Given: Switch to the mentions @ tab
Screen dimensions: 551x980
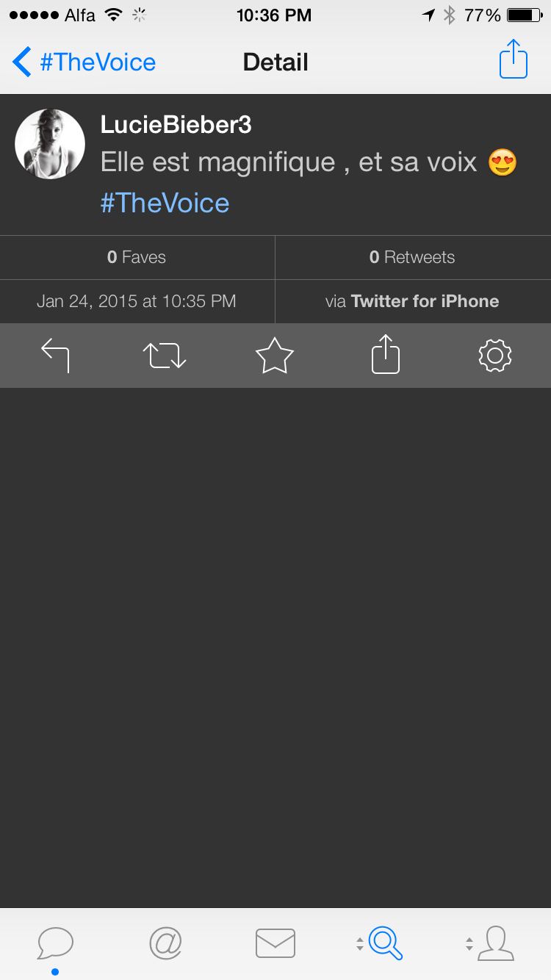Looking at the screenshot, I should 165,943.
